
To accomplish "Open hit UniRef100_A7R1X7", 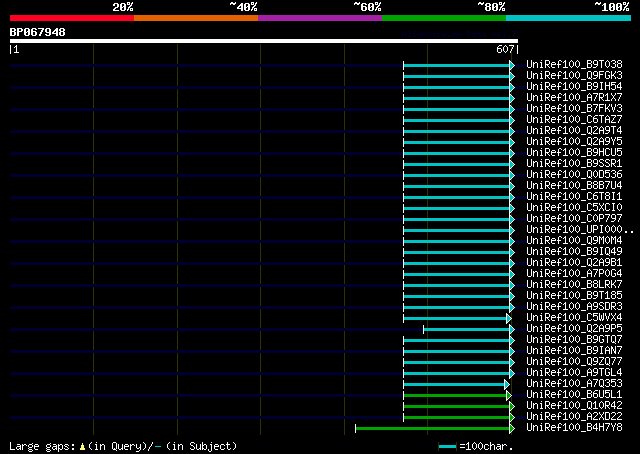I will (574, 98).
